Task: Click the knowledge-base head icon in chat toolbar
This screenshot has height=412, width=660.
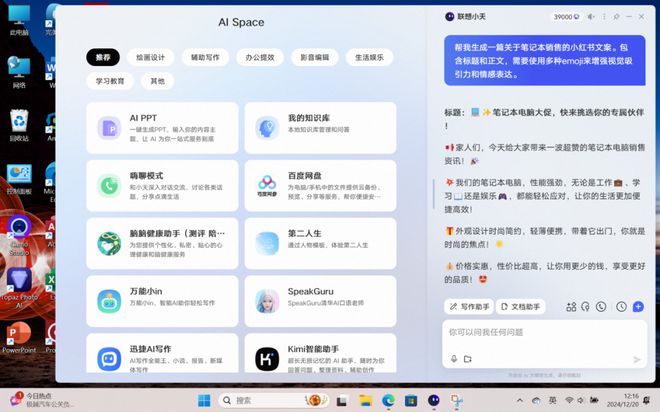Action: [x=585, y=307]
